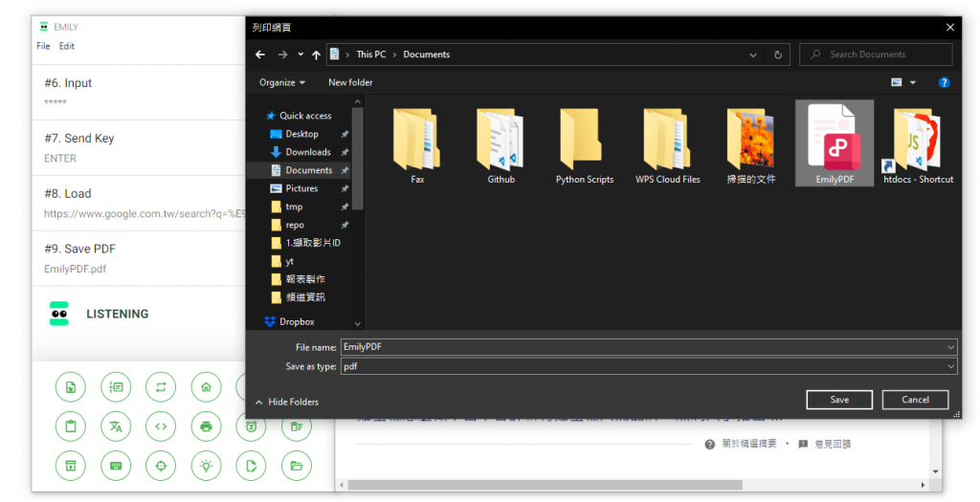Click the EMILY robot face next to LISTENING

click(x=59, y=314)
